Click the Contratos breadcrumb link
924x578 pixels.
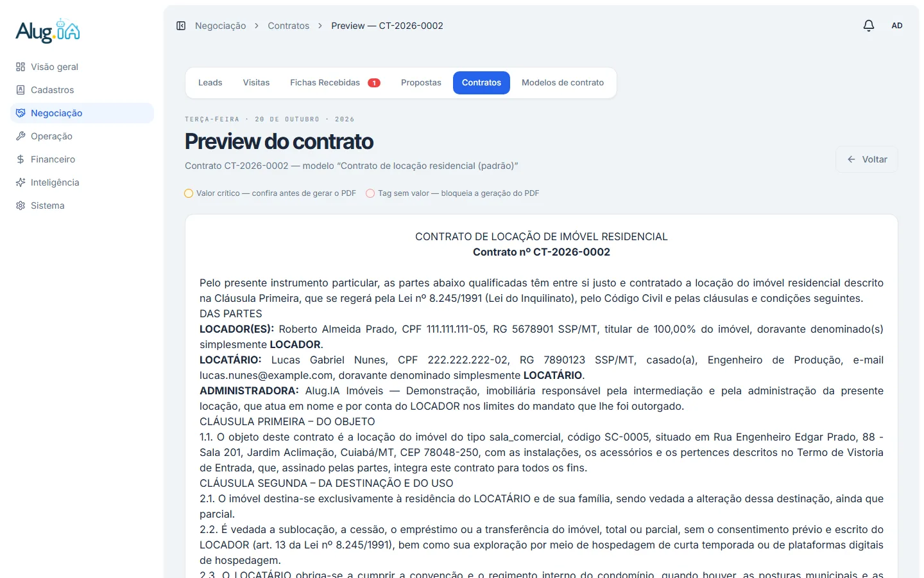pyautogui.click(x=288, y=26)
